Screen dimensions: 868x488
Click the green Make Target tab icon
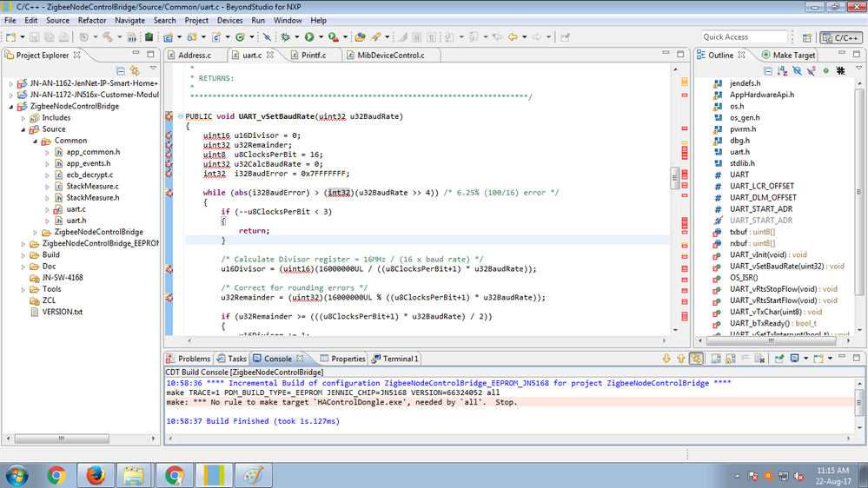point(765,55)
